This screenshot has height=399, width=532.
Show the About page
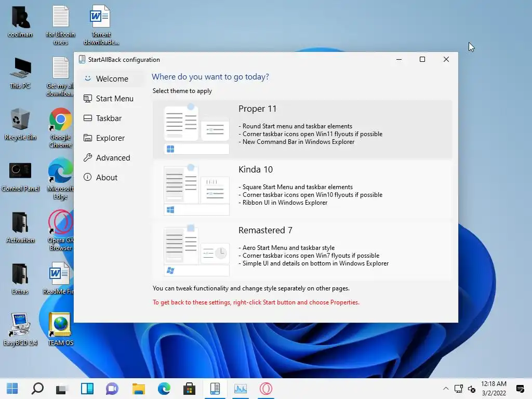[111, 178]
